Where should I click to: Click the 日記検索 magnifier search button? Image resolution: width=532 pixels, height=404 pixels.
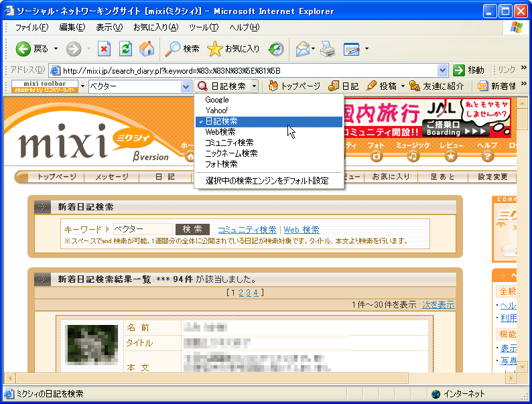(x=222, y=86)
